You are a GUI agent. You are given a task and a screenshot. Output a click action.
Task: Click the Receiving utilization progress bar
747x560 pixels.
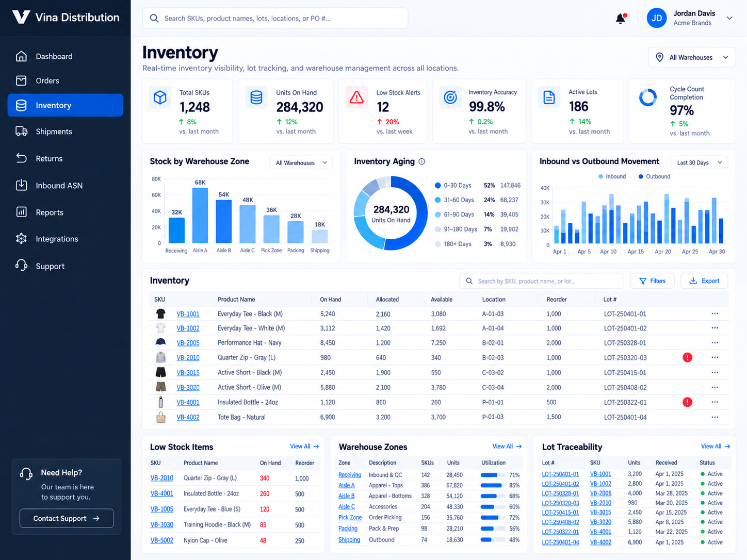pyautogui.click(x=493, y=475)
